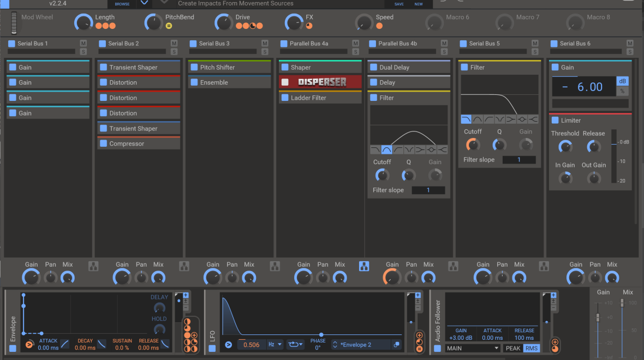Toggle Envelope modulator enable box
Image resolution: width=644 pixels, height=360 pixels.
[13, 349]
